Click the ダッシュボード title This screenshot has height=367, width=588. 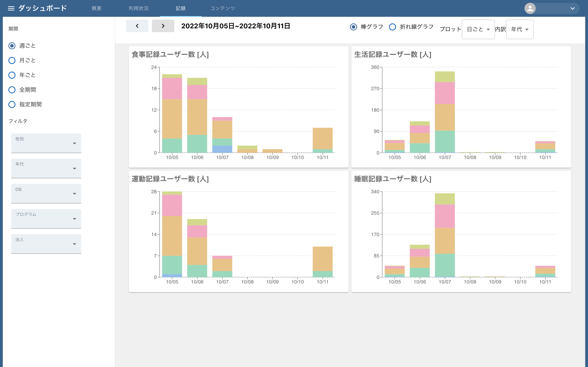point(43,9)
